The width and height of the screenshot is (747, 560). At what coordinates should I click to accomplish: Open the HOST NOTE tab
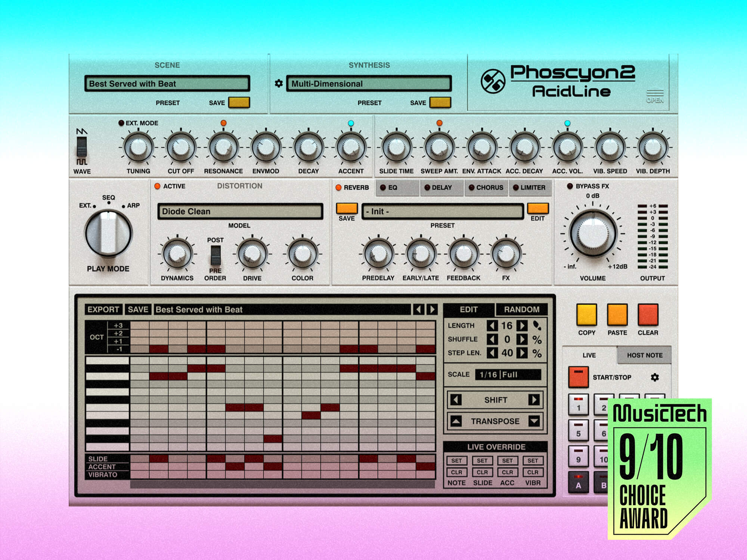645,355
